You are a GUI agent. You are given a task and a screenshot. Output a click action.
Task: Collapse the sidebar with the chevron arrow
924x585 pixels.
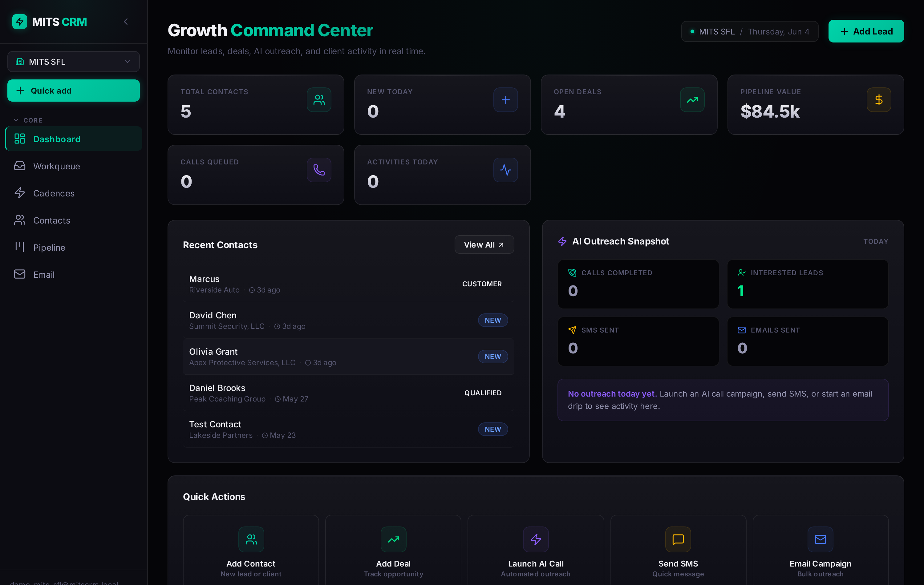tap(126, 22)
